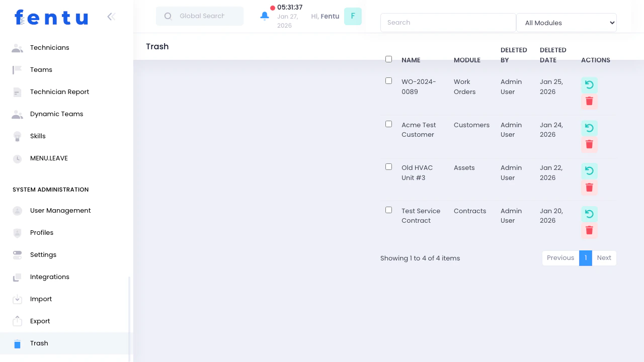Click the Technicians sidebar icon
The width and height of the screenshot is (644, 362).
pyautogui.click(x=17, y=48)
